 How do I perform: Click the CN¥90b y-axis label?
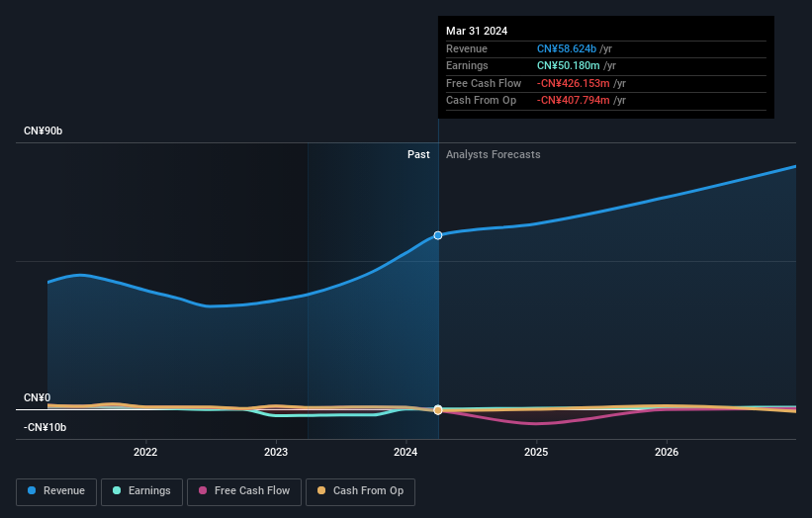[43, 130]
